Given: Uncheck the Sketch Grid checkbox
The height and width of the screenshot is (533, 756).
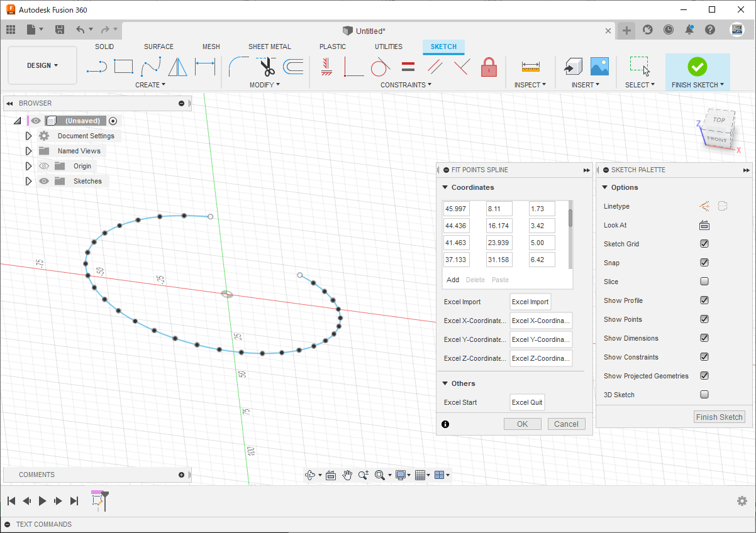Looking at the screenshot, I should pos(704,244).
